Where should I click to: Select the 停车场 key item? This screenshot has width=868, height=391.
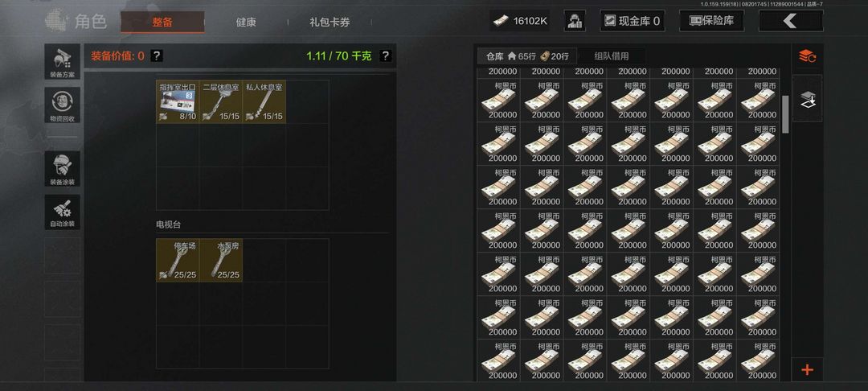point(178,261)
